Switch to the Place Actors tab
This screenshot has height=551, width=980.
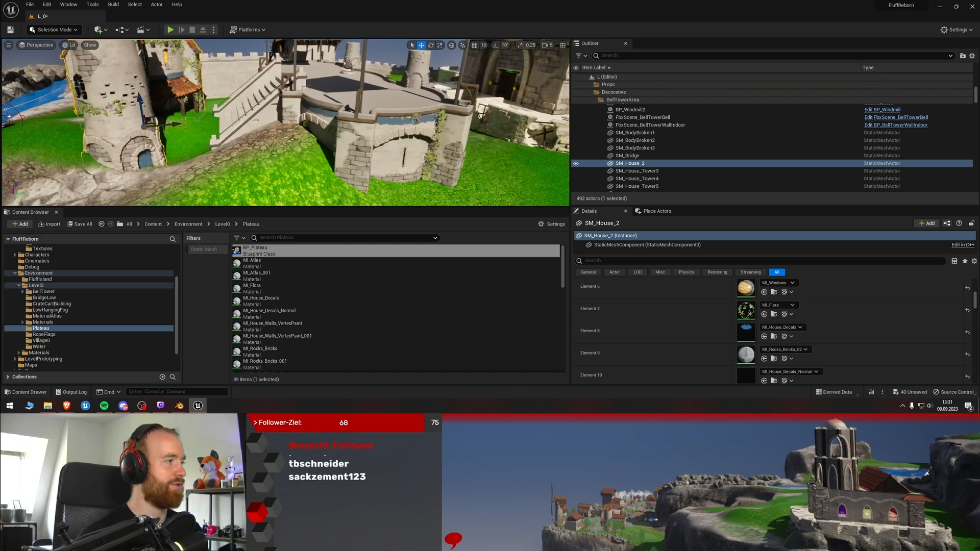click(x=653, y=211)
